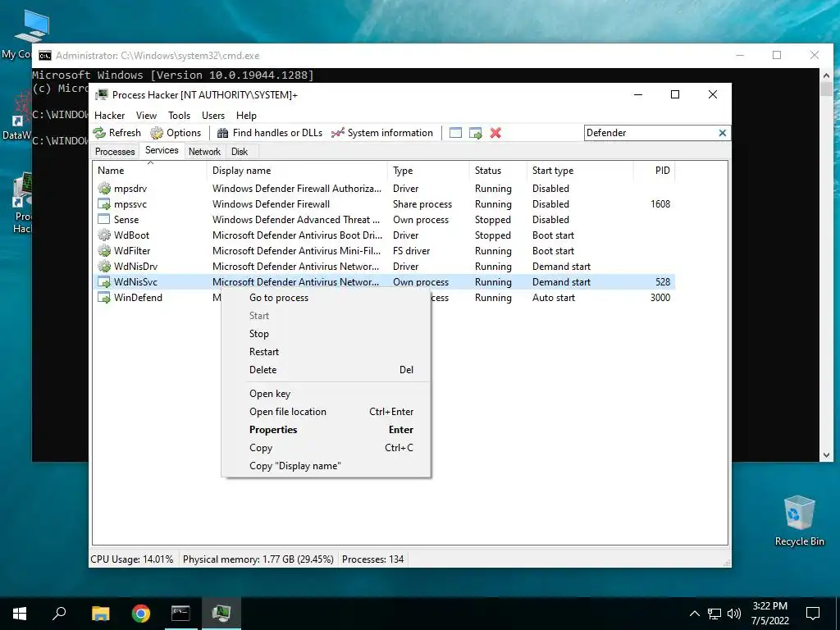840x630 pixels.
Task: Click the Process Hacker taskbar icon
Action: pyautogui.click(x=221, y=614)
